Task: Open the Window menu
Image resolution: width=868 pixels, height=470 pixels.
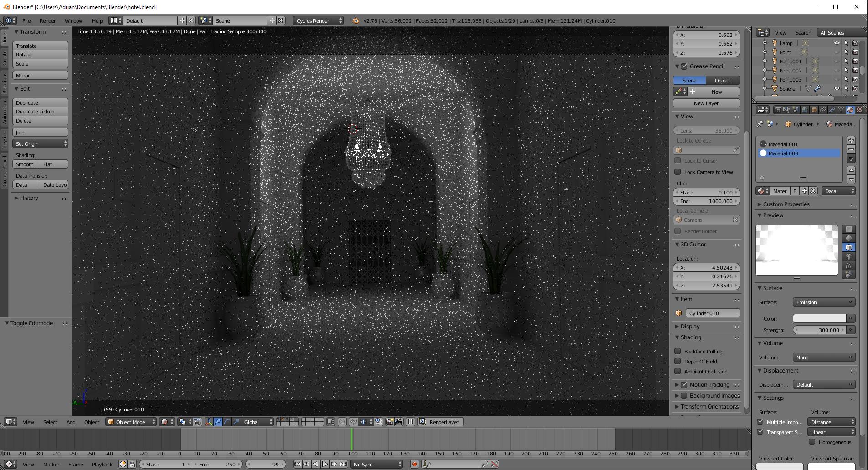Action: tap(73, 20)
